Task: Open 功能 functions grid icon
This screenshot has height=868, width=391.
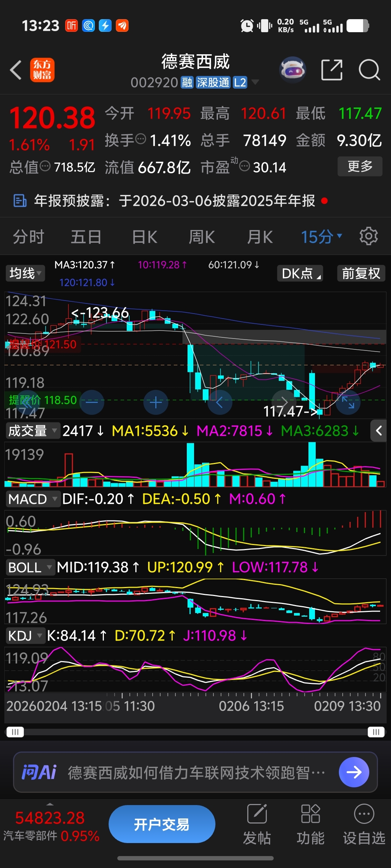Action: [x=310, y=813]
